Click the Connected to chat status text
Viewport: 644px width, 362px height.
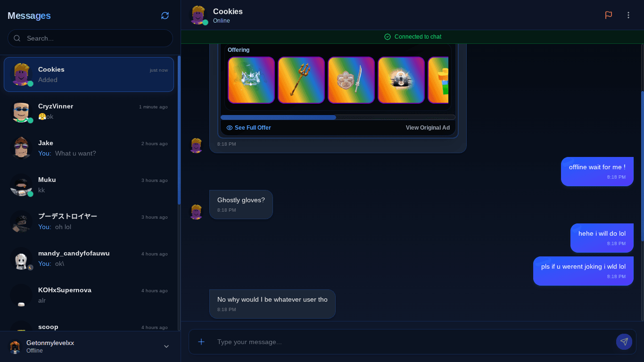[418, 37]
